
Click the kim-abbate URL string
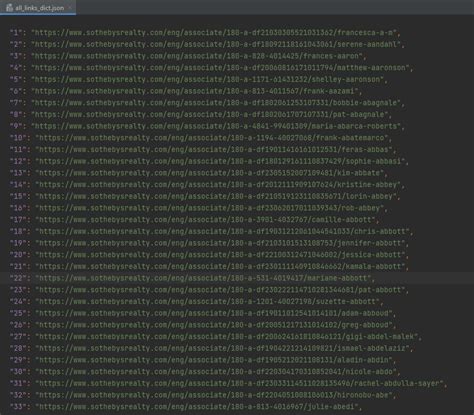pos(210,173)
